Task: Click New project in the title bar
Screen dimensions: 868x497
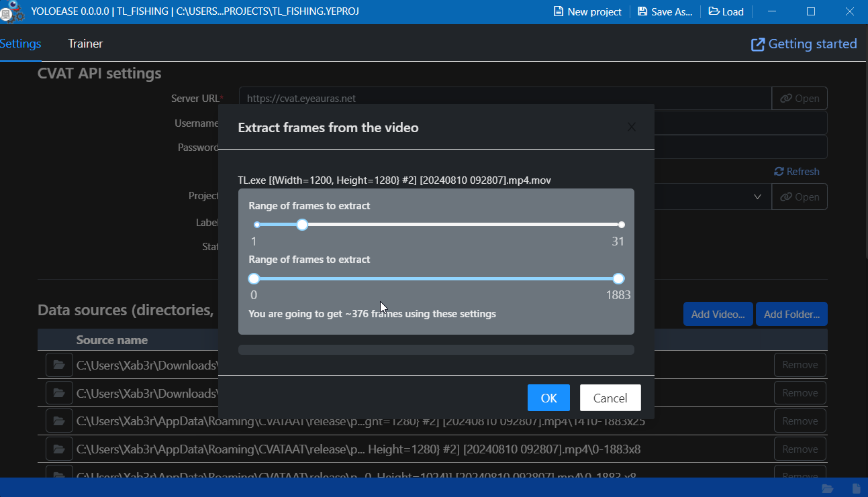Action: click(x=587, y=11)
